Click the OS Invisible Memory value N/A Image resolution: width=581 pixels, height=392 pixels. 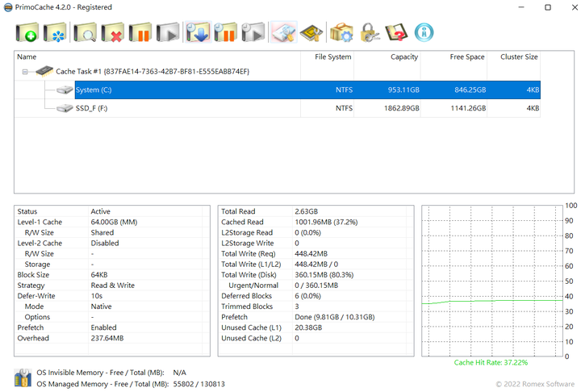tap(180, 373)
